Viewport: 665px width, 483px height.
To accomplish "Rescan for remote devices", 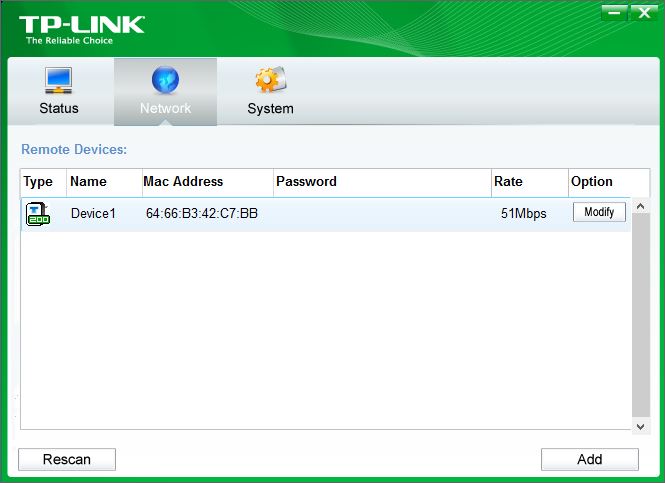I will (x=67, y=459).
